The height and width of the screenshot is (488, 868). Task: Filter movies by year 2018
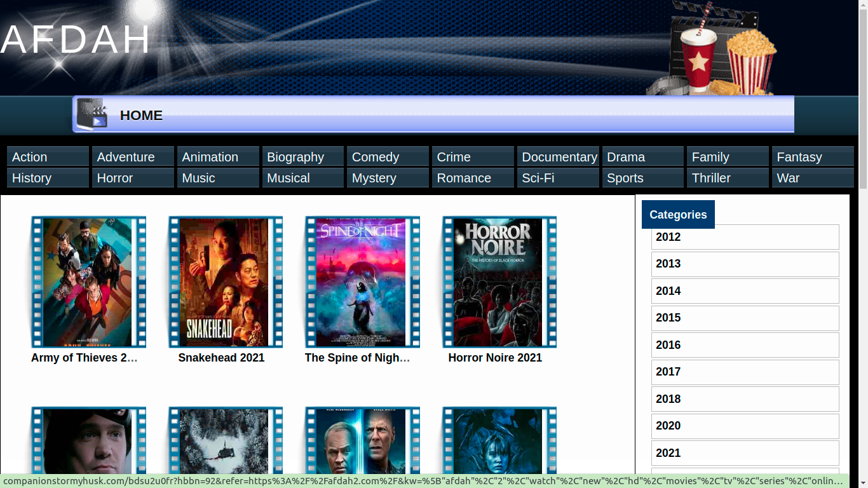[745, 399]
